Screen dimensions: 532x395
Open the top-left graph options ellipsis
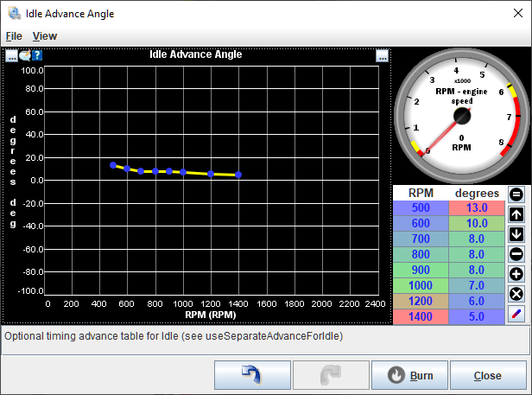12,55
